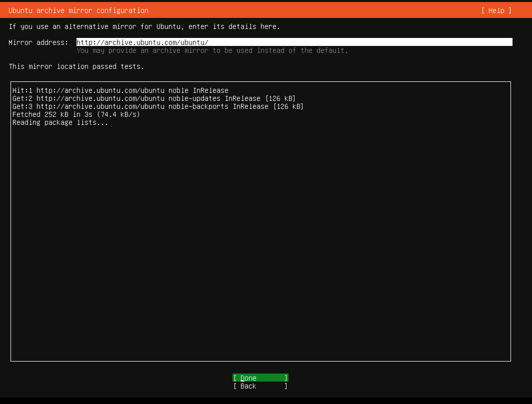Open the Help menu
This screenshot has width=532, height=404.
(496, 10)
